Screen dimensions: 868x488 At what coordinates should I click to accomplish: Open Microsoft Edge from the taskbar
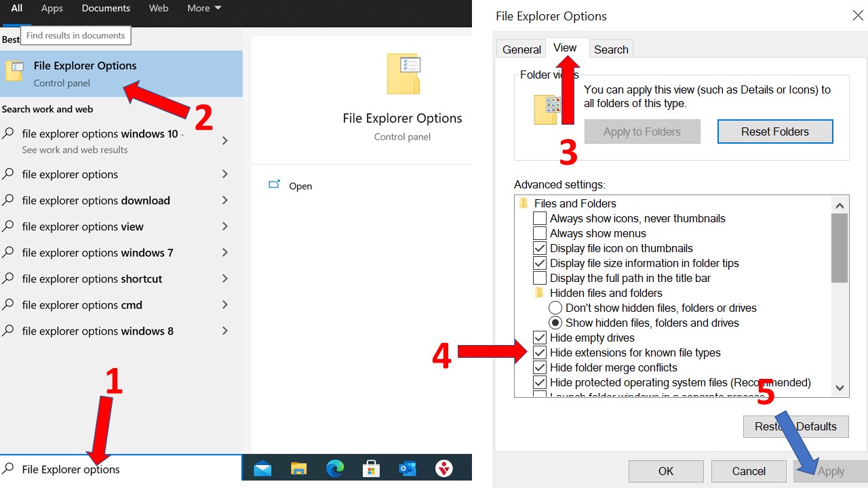click(335, 468)
